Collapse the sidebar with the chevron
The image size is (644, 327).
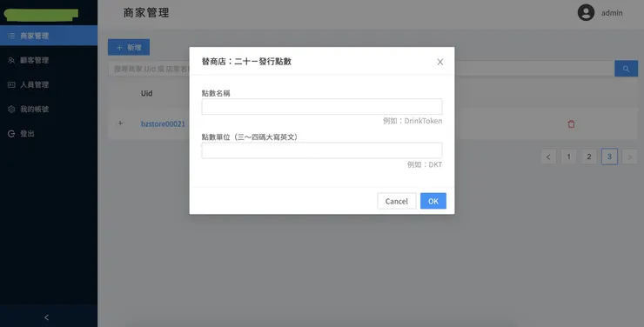coord(46,317)
